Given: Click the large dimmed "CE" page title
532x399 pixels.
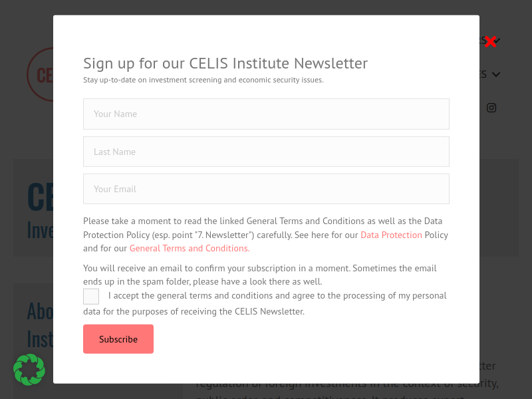Looking at the screenshot, I should 40,196.
